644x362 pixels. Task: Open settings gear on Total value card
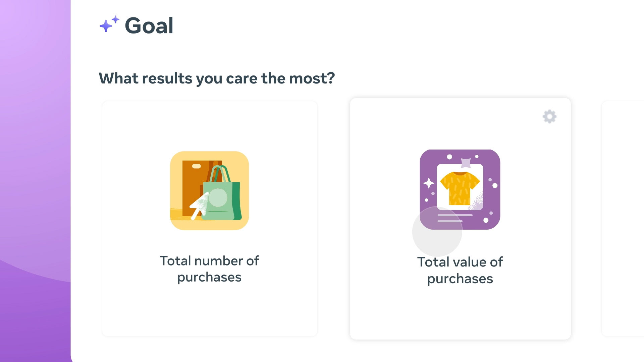pos(549,116)
